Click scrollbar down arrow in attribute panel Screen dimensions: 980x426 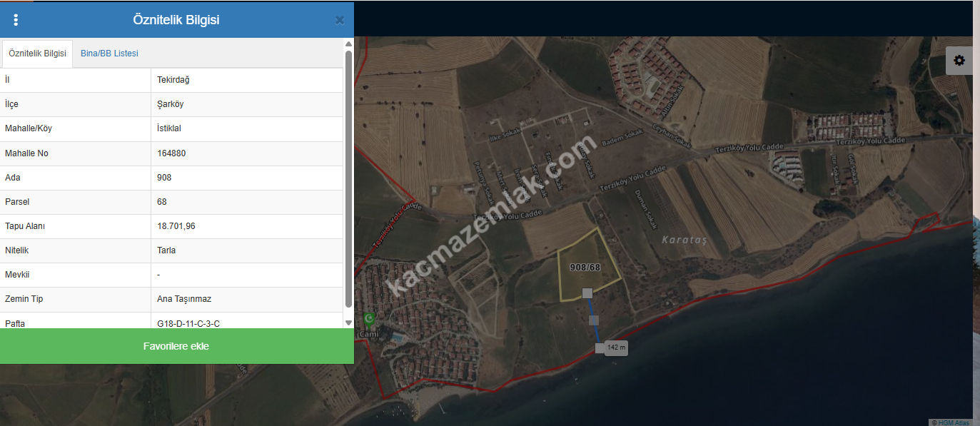(x=348, y=323)
